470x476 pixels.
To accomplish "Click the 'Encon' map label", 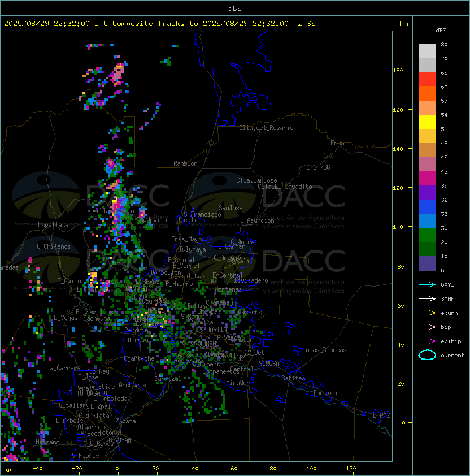I will (x=339, y=143).
